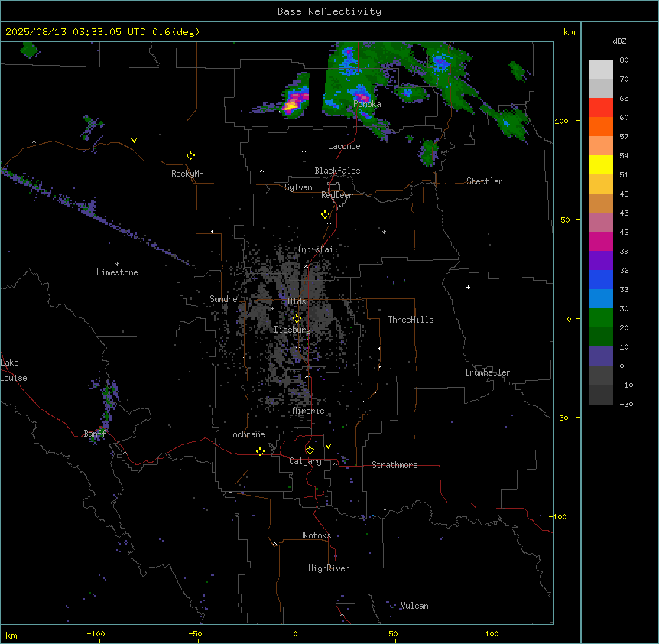Select the yellow 51-54 dBZ legend swatch
Image resolution: width=659 pixels, height=644 pixels.
pos(601,164)
